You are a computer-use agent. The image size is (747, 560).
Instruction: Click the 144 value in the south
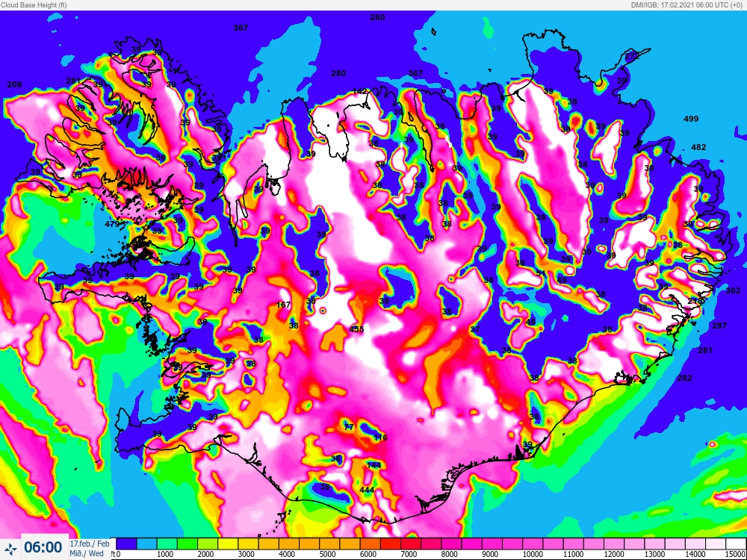point(373,465)
